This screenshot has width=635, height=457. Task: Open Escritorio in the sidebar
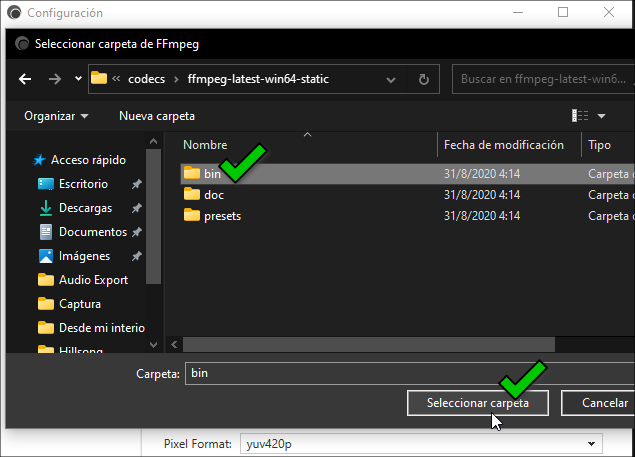(83, 184)
